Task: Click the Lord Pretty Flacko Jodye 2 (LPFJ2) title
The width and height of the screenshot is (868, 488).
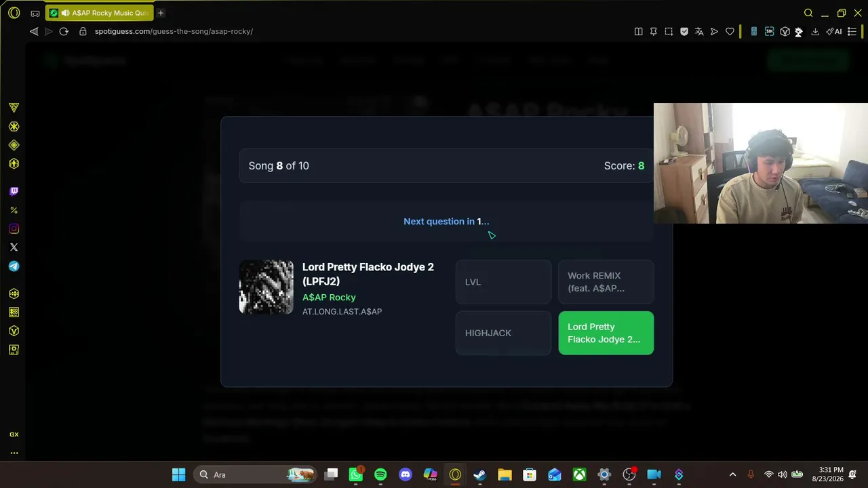Action: pyautogui.click(x=368, y=274)
